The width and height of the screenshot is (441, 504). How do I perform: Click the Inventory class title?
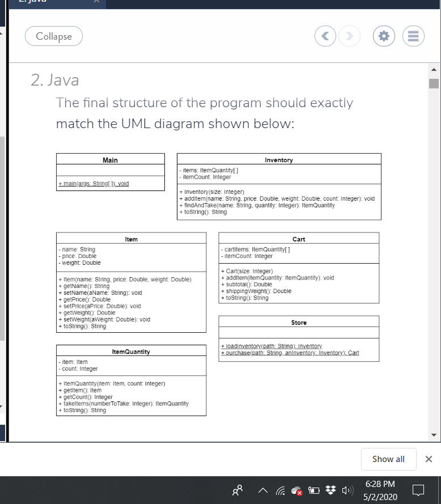click(x=279, y=160)
